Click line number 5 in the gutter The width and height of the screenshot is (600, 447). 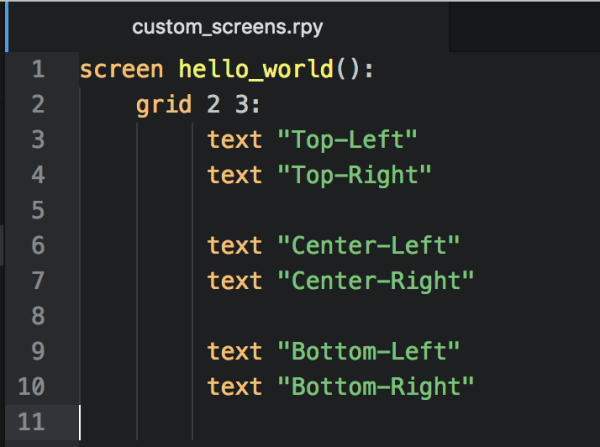pyautogui.click(x=38, y=210)
